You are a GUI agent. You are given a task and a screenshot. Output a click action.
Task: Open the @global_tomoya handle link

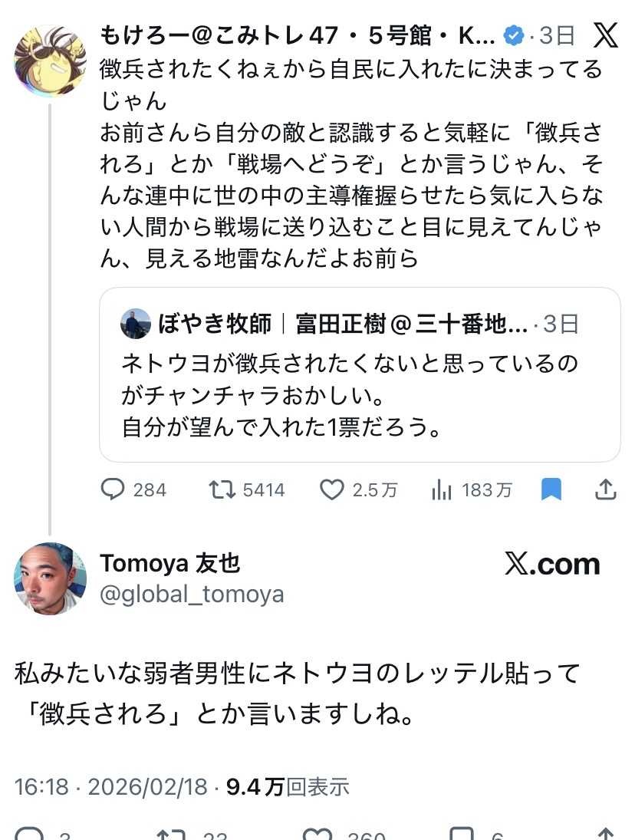192,594
